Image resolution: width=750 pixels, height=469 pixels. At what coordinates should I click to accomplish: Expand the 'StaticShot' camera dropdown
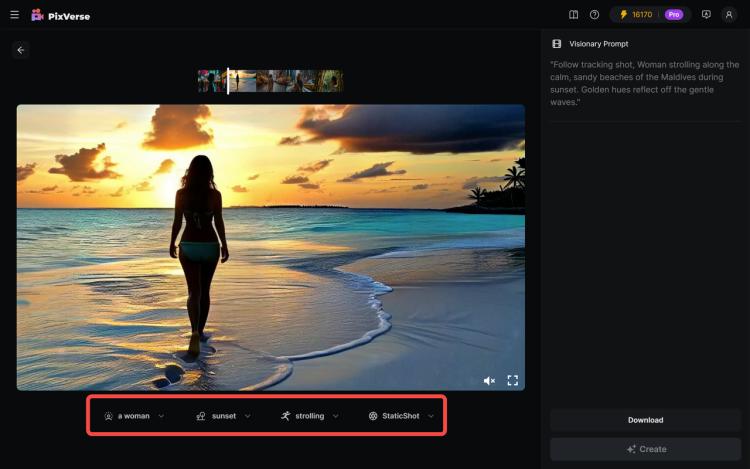[401, 416]
